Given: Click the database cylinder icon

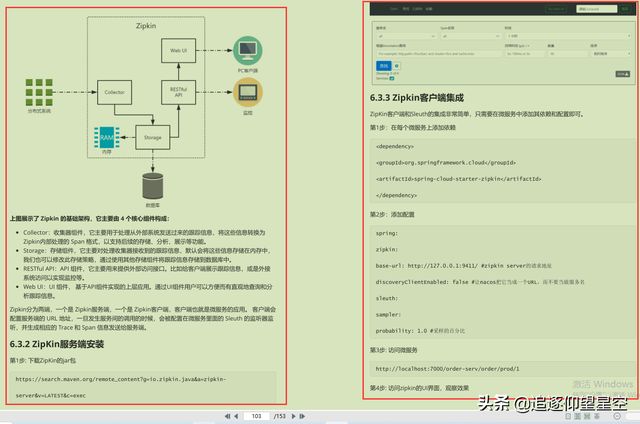Looking at the screenshot, I should click(153, 186).
